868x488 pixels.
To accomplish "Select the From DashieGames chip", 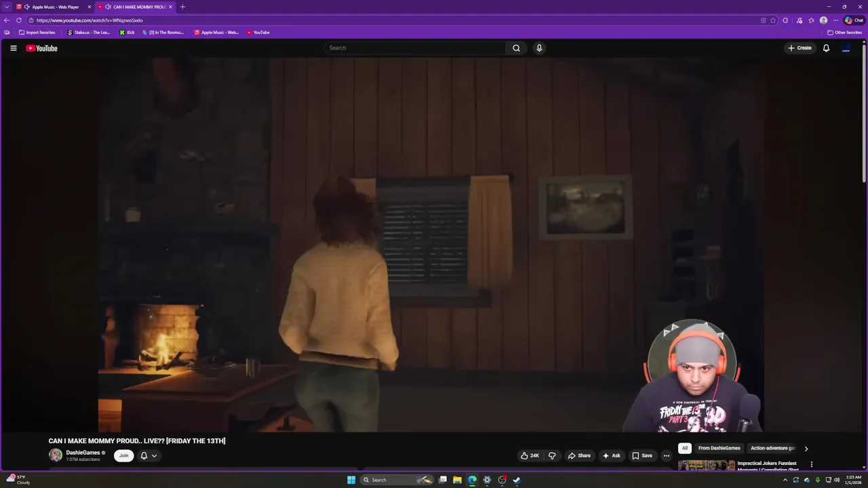I will tap(719, 448).
